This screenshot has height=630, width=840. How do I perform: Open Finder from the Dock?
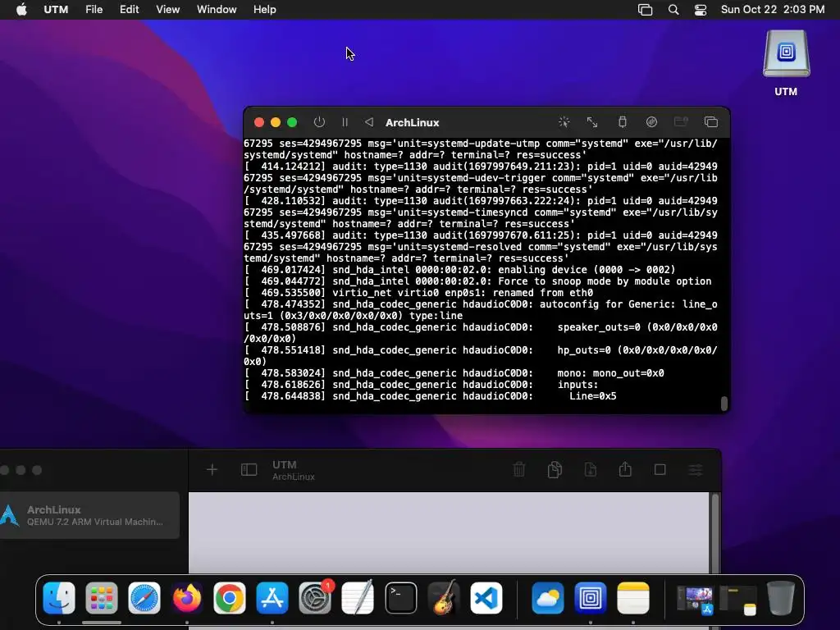59,598
